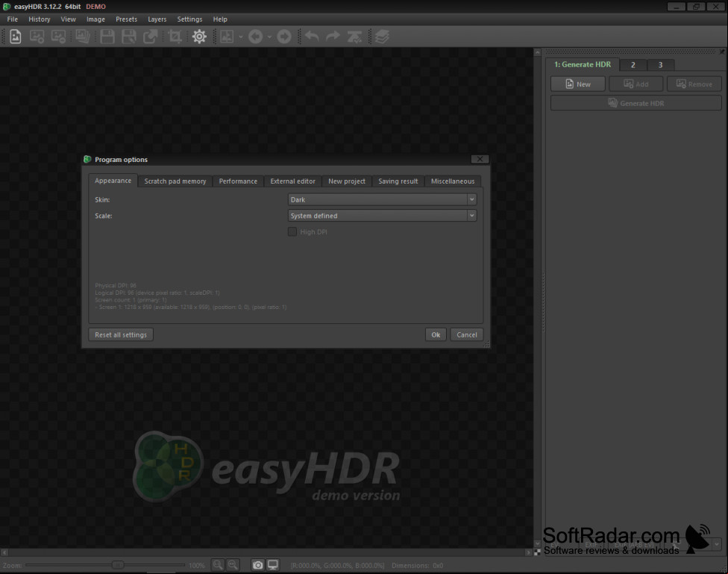Switch to the Scratch pad memory tab

click(175, 181)
